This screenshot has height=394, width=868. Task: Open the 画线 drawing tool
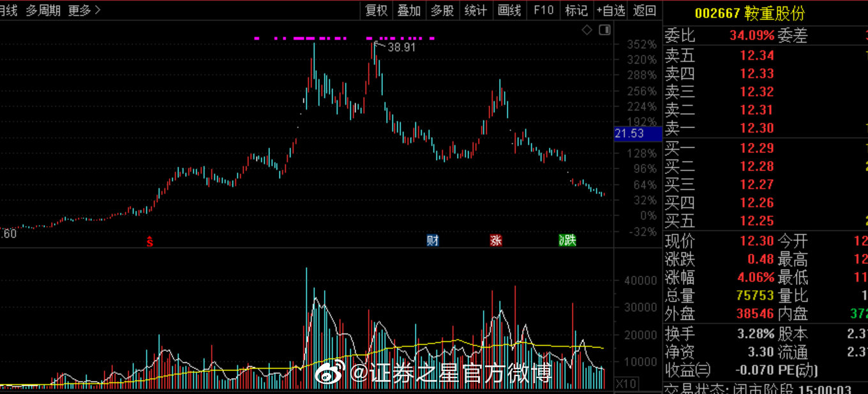pos(509,10)
